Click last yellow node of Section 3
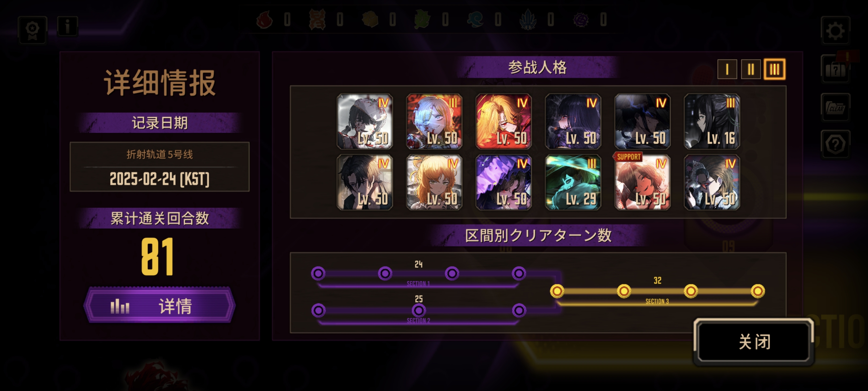The image size is (868, 391). pos(758,291)
